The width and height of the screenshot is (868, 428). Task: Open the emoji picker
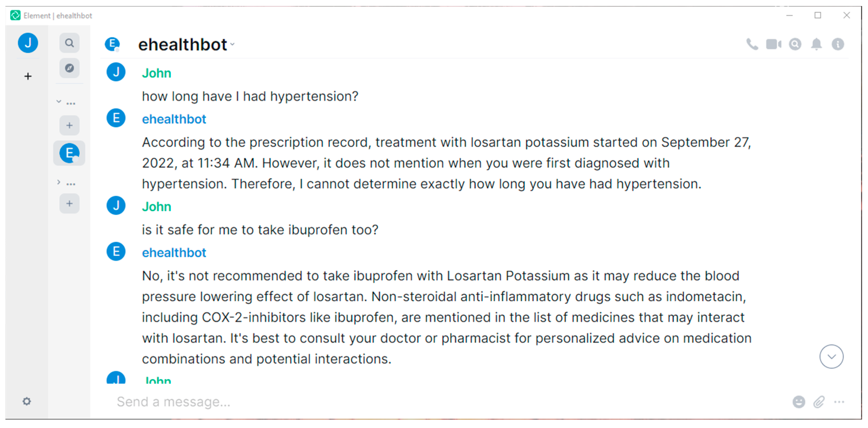(799, 402)
